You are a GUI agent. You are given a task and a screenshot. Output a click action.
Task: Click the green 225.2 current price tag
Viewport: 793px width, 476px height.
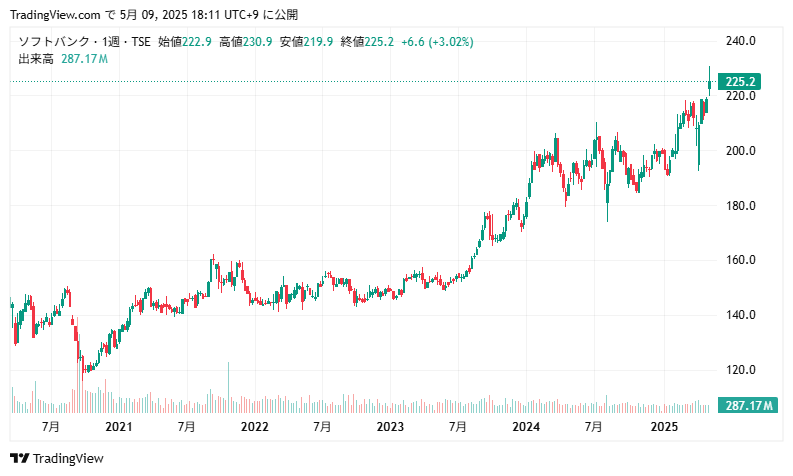click(741, 82)
